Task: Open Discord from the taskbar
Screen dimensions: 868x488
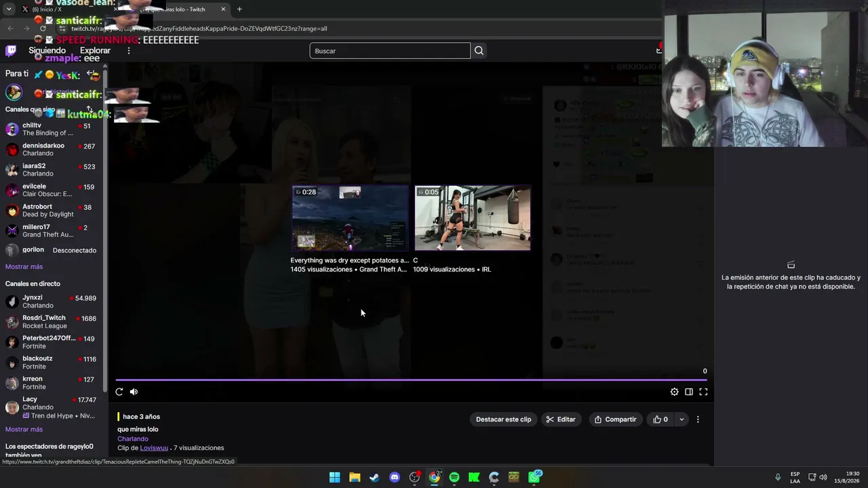Action: tap(395, 477)
